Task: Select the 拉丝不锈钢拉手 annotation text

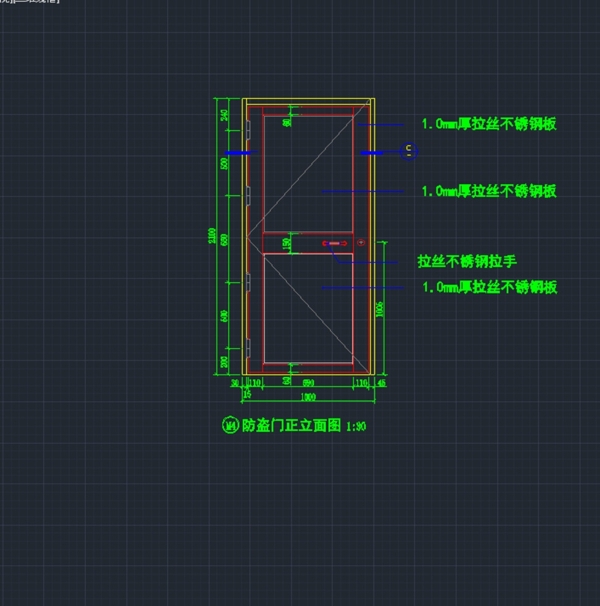Action: tap(467, 261)
